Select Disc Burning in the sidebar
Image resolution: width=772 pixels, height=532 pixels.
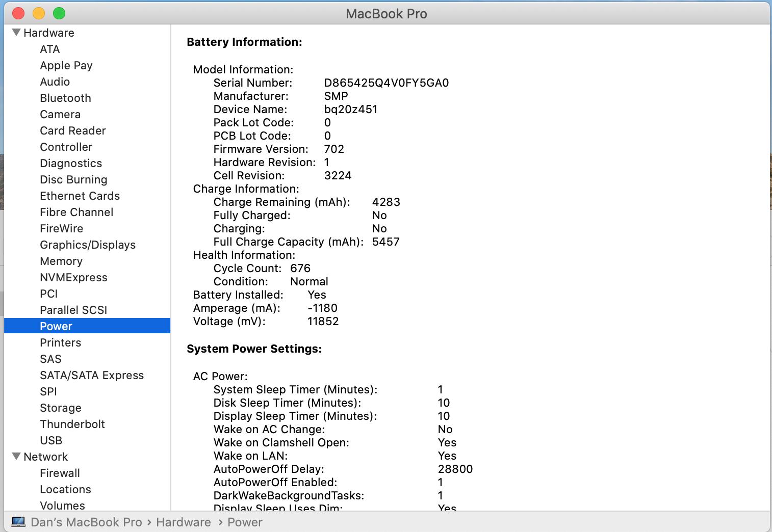73,179
